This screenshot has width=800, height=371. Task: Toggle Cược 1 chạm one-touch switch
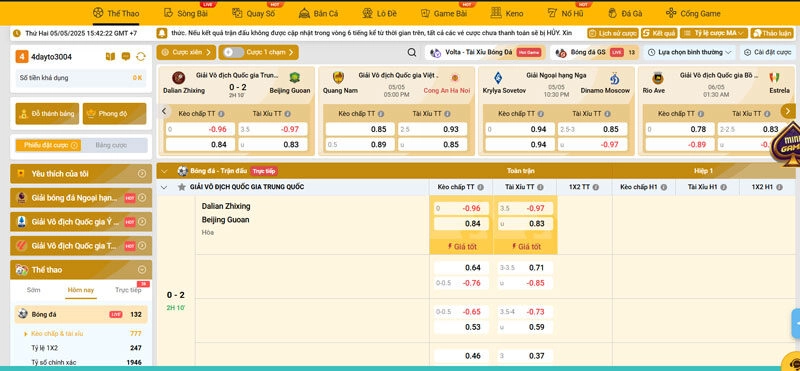point(234,52)
